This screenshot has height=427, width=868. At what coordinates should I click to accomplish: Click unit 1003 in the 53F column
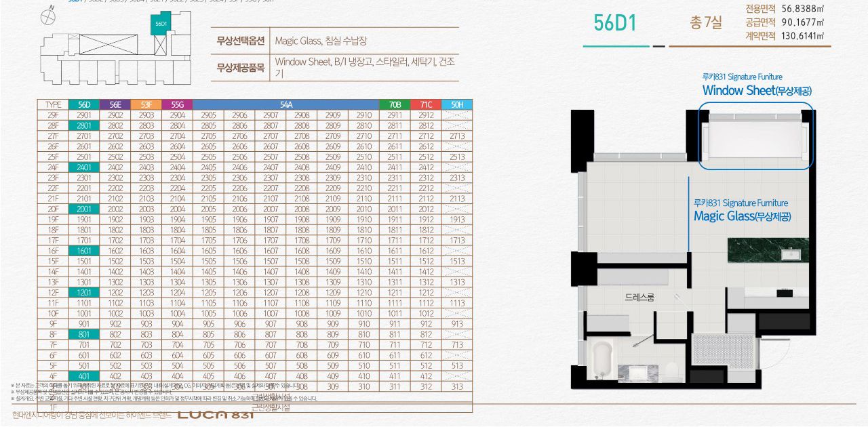[x=146, y=313]
